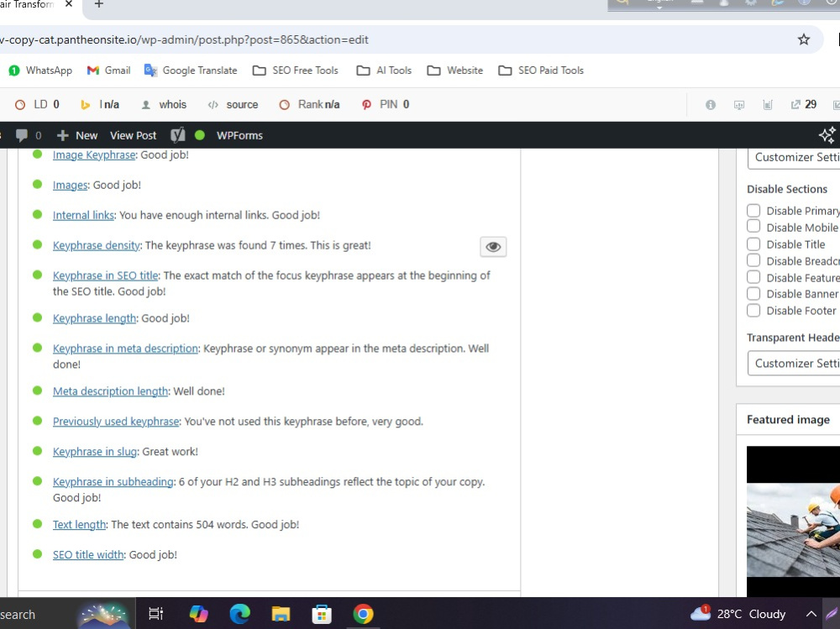
Task: Enable Disable Primary checkbox
Action: click(753, 211)
